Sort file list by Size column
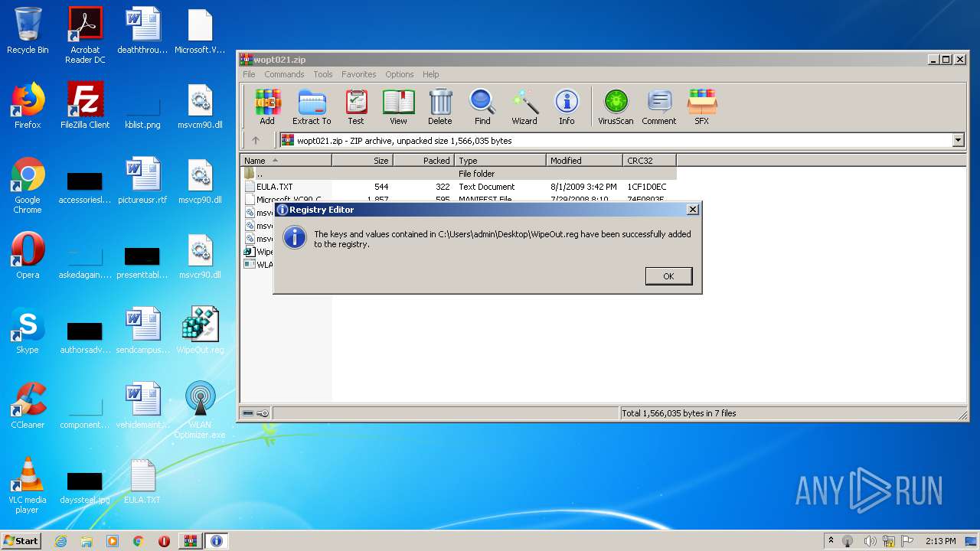This screenshot has width=980, height=551. pos(363,161)
